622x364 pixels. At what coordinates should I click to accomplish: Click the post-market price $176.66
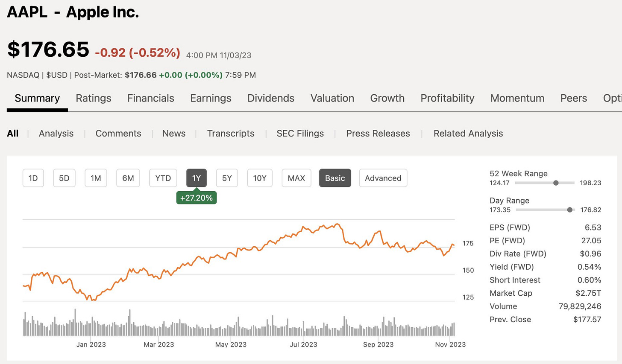141,75
